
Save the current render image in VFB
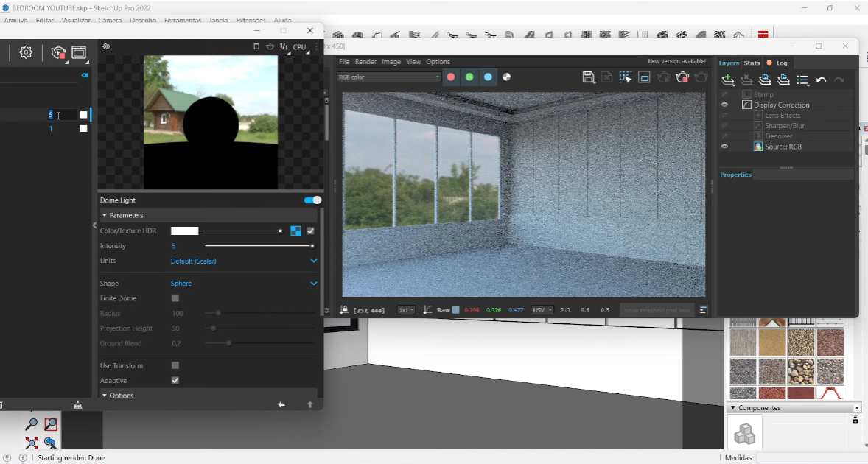589,77
